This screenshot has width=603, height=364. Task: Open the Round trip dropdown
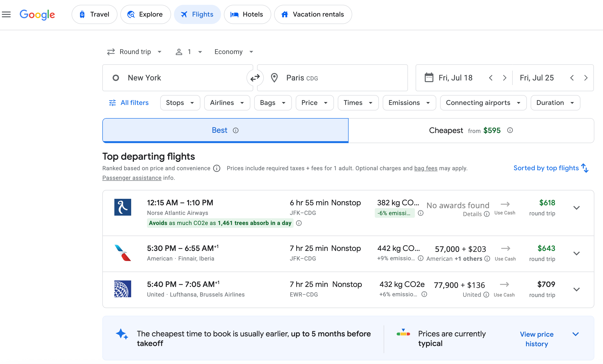click(134, 52)
